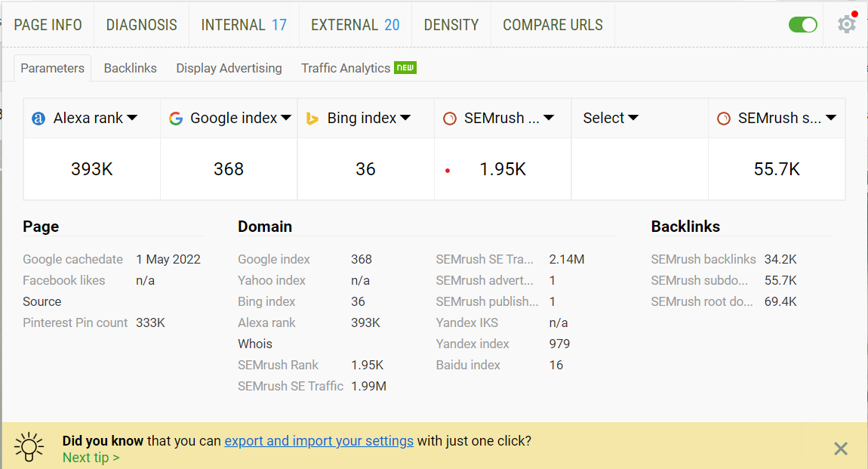The width and height of the screenshot is (868, 469).
Task: Click the Google logo icon
Action: click(176, 119)
